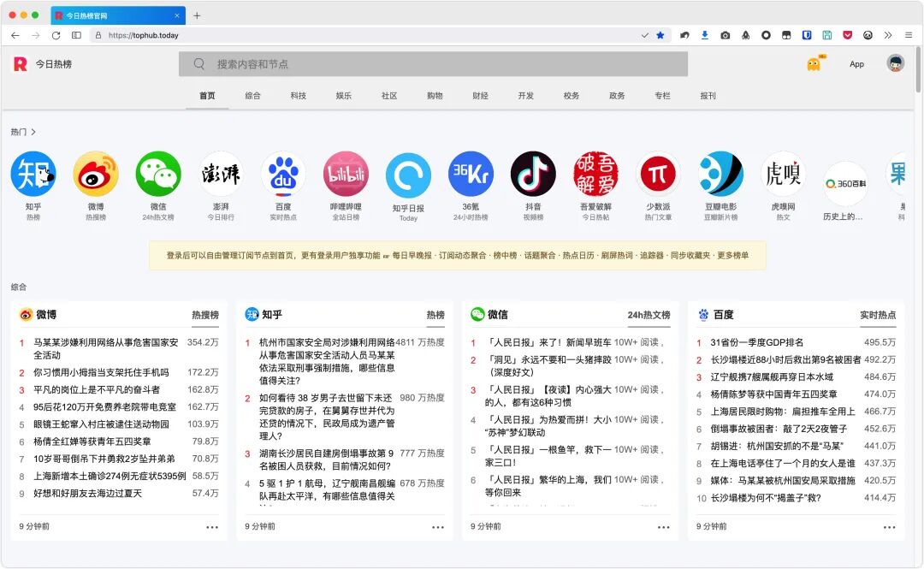Open the 微博 热搜榜 circular icon

96,174
